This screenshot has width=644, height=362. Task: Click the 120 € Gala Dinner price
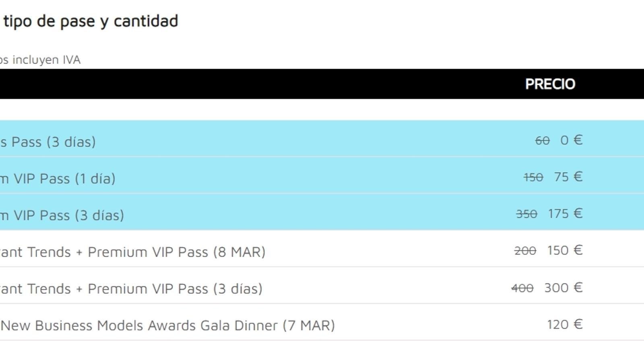[x=565, y=325]
